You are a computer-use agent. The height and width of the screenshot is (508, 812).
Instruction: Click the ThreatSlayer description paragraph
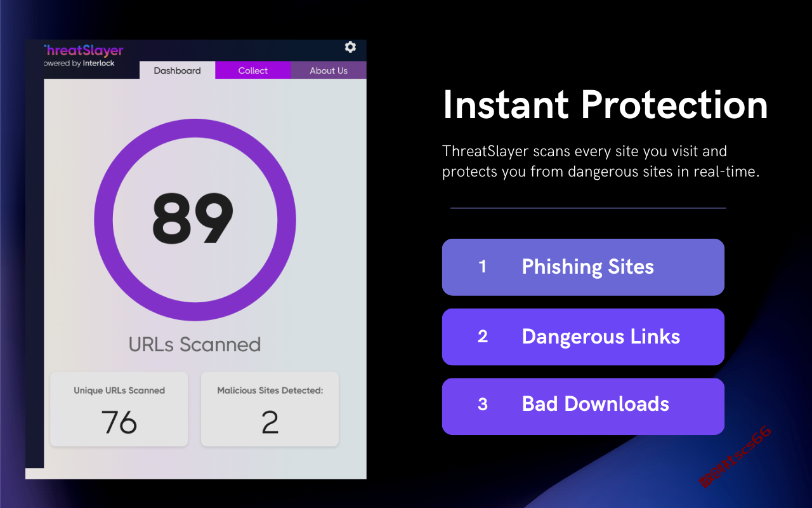601,161
